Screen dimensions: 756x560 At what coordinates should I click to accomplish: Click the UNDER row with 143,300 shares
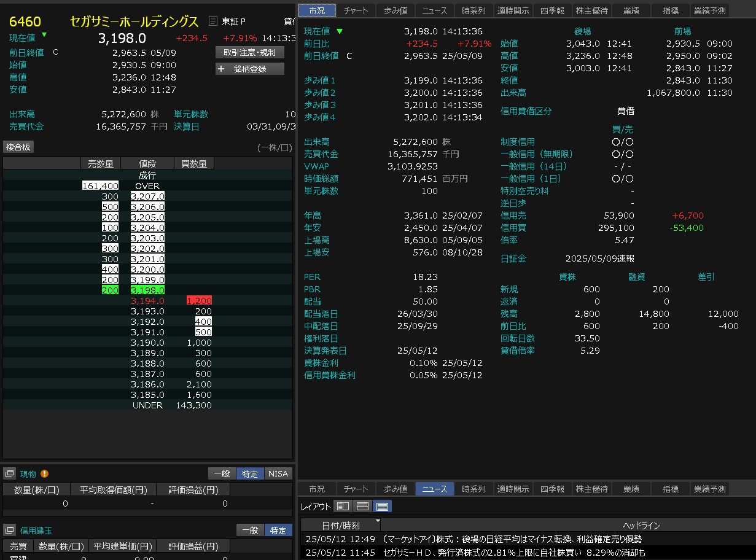[147, 405]
